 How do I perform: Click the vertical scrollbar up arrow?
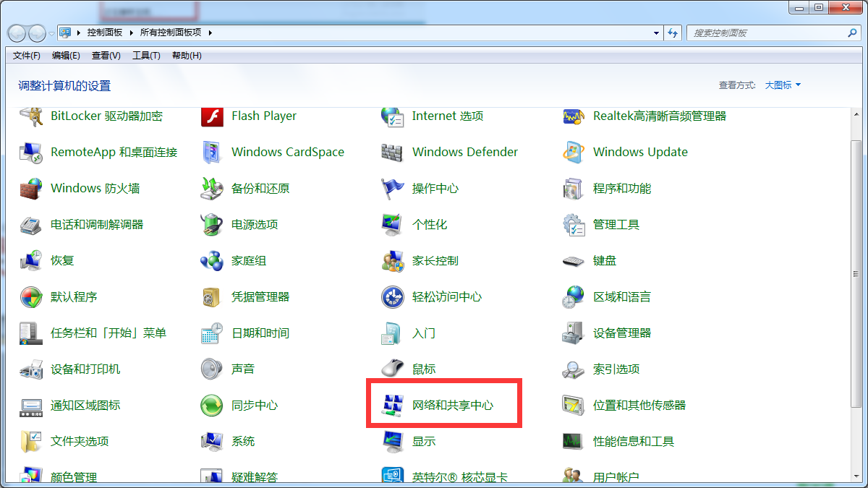click(x=856, y=114)
